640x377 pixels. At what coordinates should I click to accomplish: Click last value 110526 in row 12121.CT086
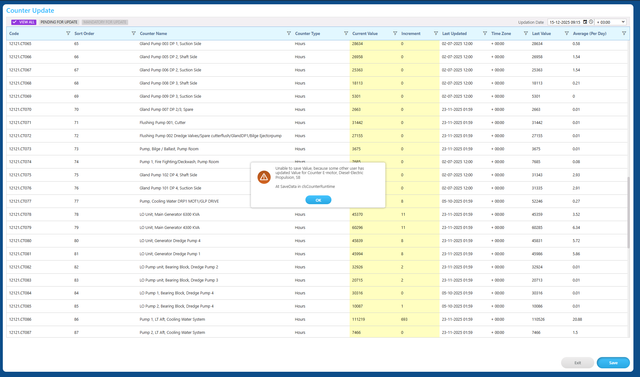click(x=538, y=319)
